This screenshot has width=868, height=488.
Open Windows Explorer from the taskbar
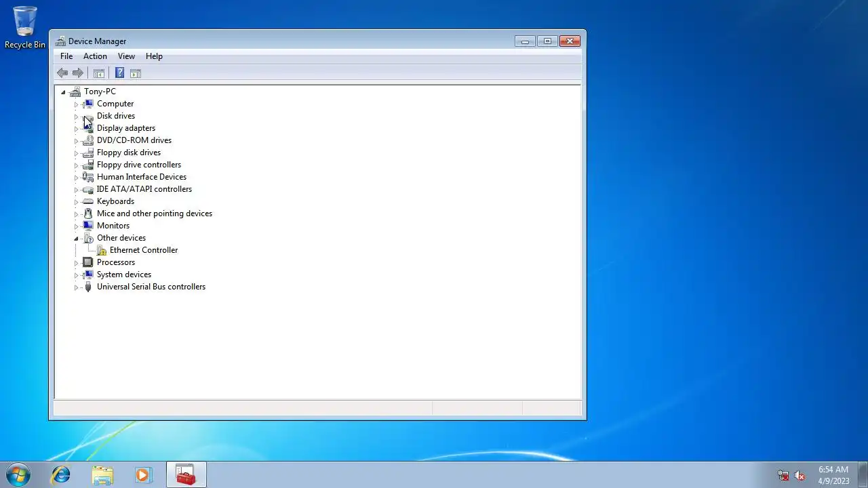point(102,474)
